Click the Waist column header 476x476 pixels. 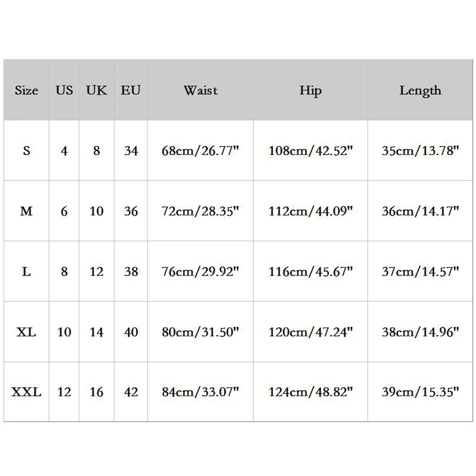(x=201, y=90)
